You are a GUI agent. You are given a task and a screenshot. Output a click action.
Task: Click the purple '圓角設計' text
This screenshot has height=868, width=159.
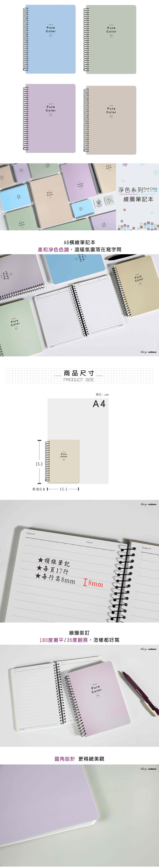click(65, 759)
